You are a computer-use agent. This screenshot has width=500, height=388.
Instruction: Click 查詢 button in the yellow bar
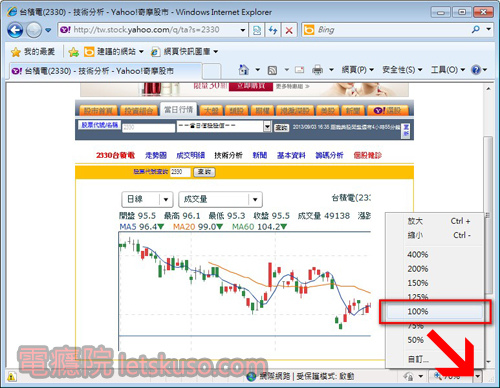[x=204, y=172]
